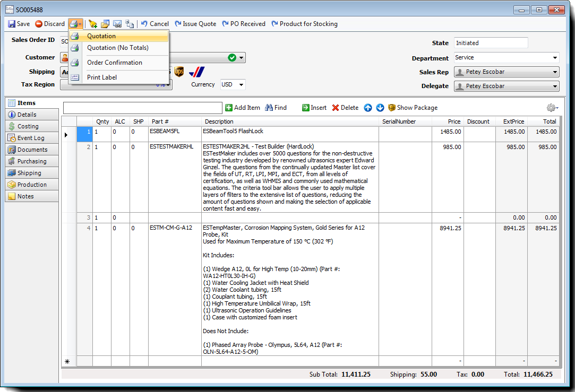Screen dimensions: 575x392
Task: Click the UPS shipping carrier logo
Action: [179, 72]
